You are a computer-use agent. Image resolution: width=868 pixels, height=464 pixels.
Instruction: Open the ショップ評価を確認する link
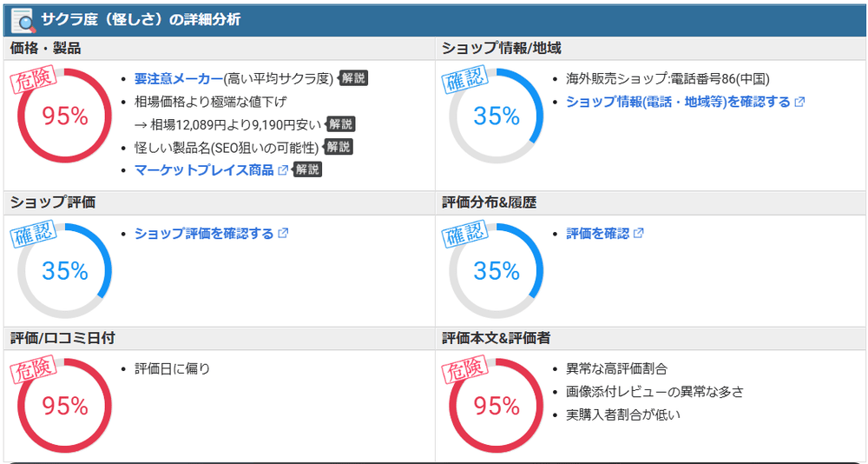click(204, 234)
